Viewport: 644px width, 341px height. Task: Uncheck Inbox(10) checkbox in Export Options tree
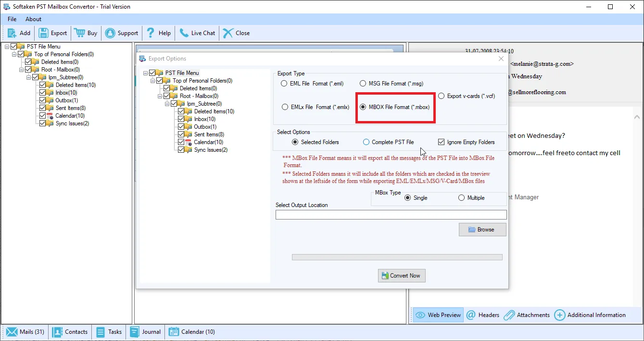coord(181,119)
